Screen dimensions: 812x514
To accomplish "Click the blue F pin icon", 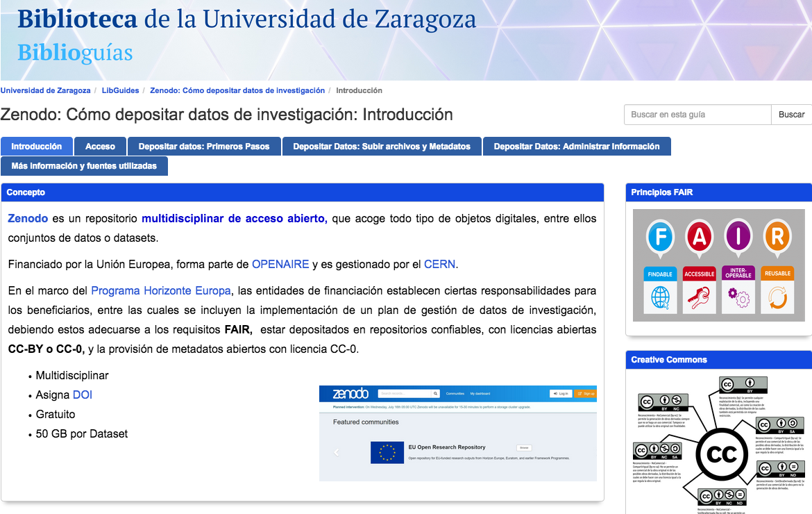I will pos(661,238).
